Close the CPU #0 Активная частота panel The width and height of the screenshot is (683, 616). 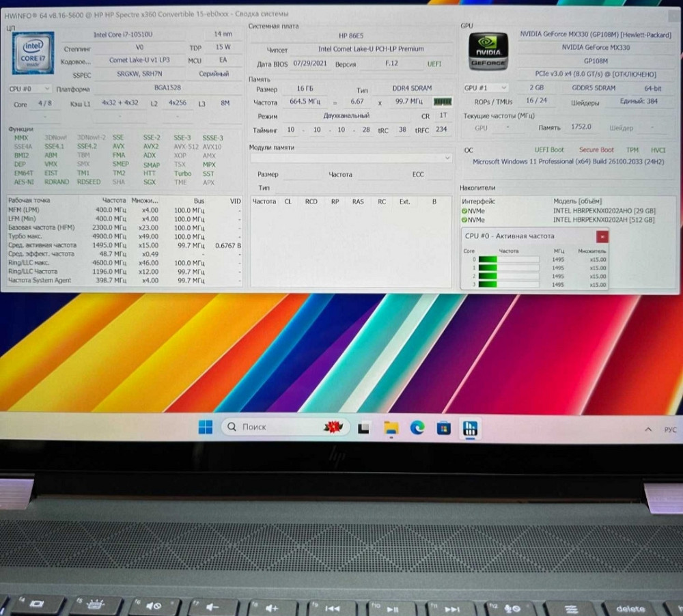(x=602, y=236)
